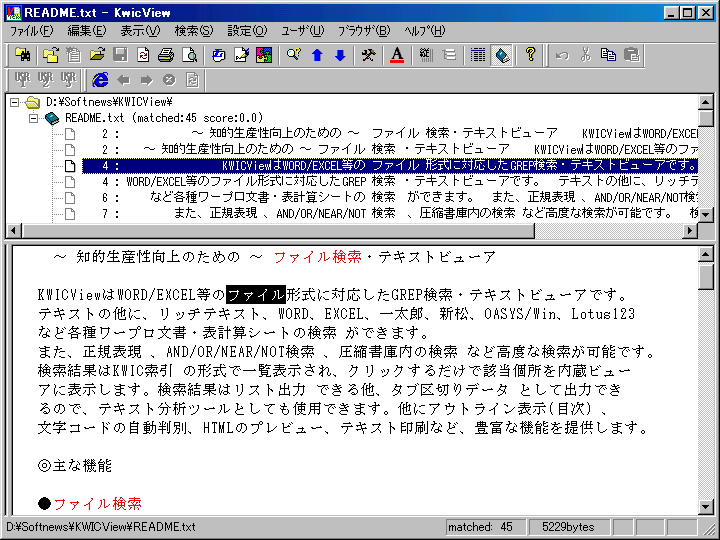Click the outline list icon in toolbar
The width and height of the screenshot is (720, 540).
click(449, 56)
